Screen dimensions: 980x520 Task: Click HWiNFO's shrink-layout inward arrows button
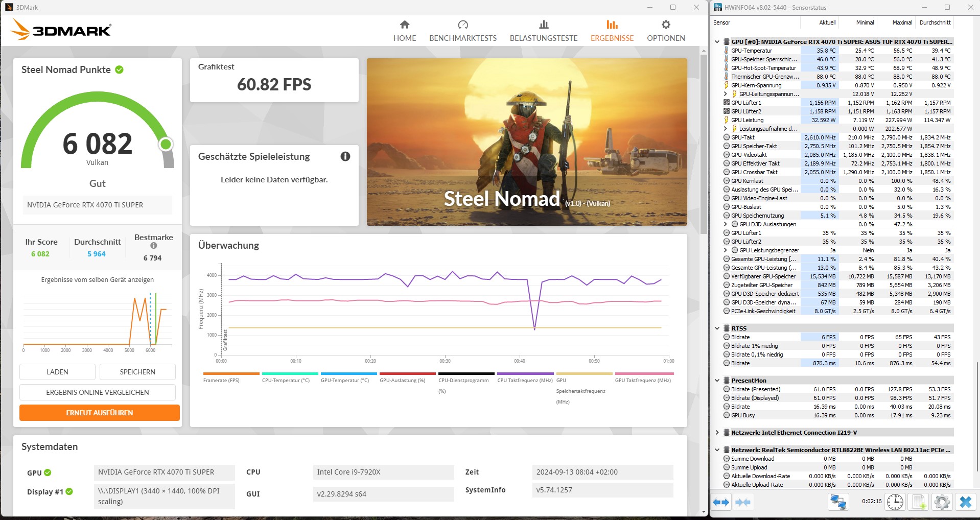743,502
